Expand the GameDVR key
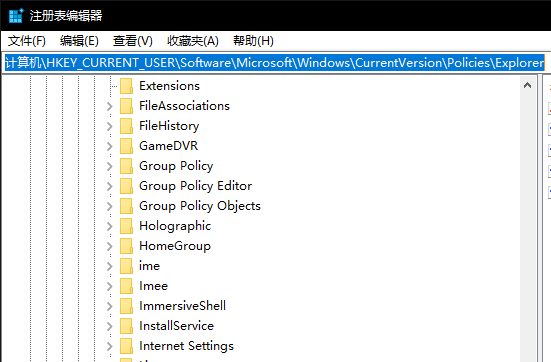The height and width of the screenshot is (362, 551). (110, 146)
